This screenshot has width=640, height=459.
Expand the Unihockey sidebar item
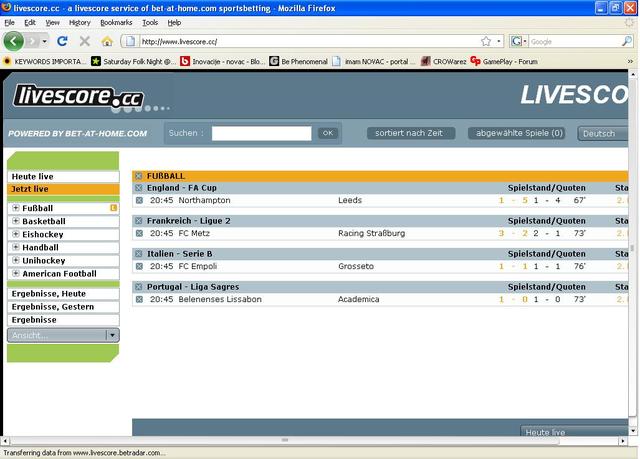16,260
